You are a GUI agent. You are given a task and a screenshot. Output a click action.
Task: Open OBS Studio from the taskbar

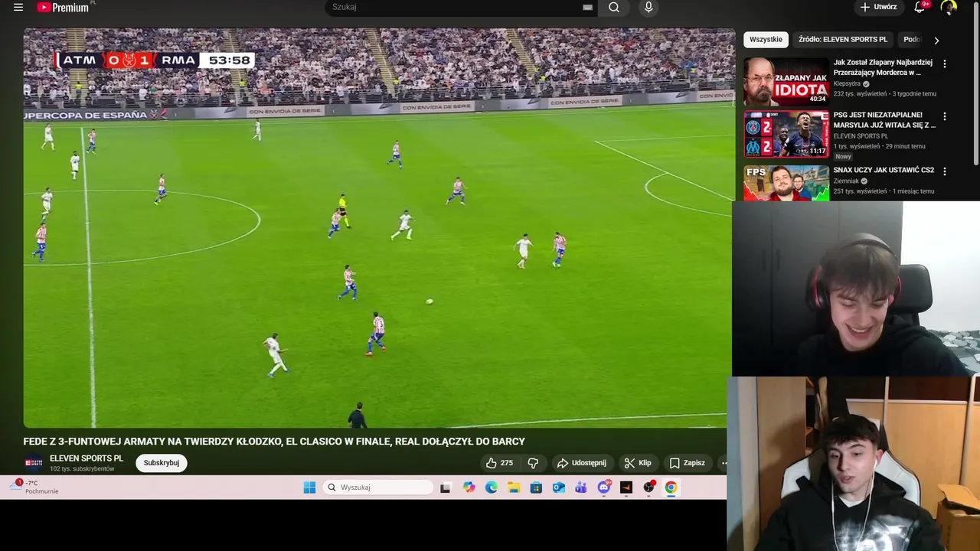click(x=649, y=487)
